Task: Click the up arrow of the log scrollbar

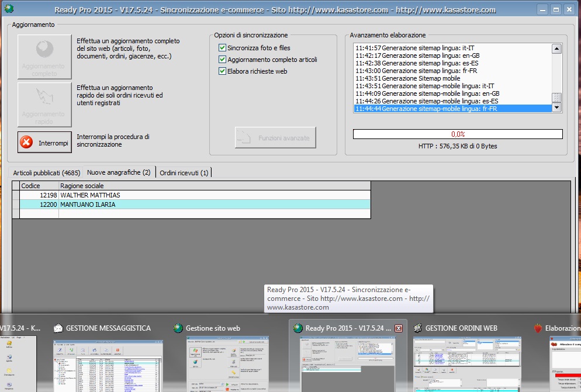Action: point(556,48)
